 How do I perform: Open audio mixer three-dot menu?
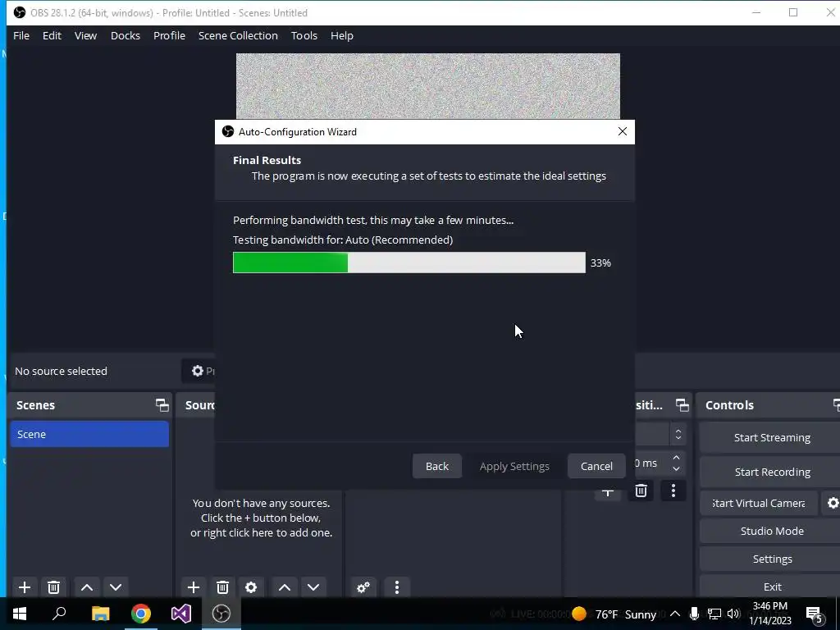tap(397, 587)
